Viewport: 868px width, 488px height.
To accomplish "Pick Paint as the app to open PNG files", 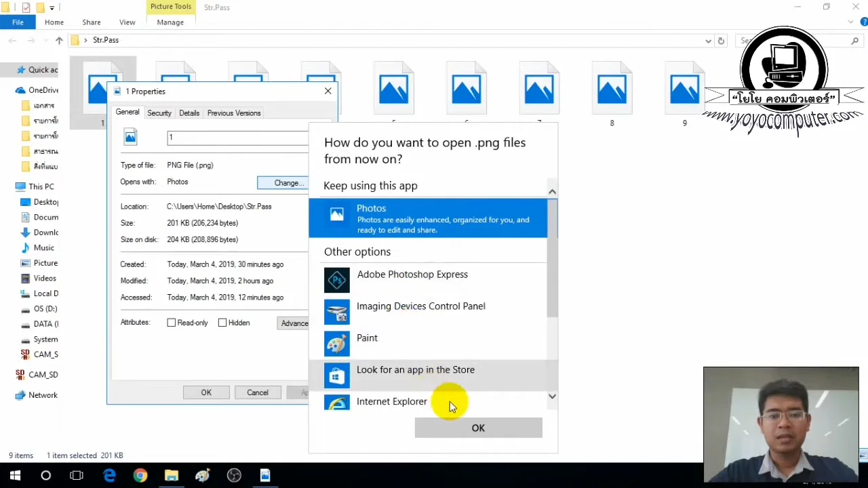I will tap(367, 338).
